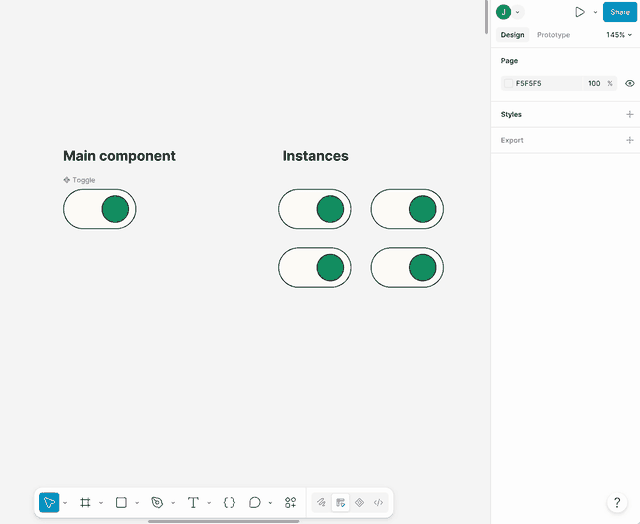Add a new style with plus icon
Image resolution: width=640 pixels, height=524 pixels.
(630, 114)
